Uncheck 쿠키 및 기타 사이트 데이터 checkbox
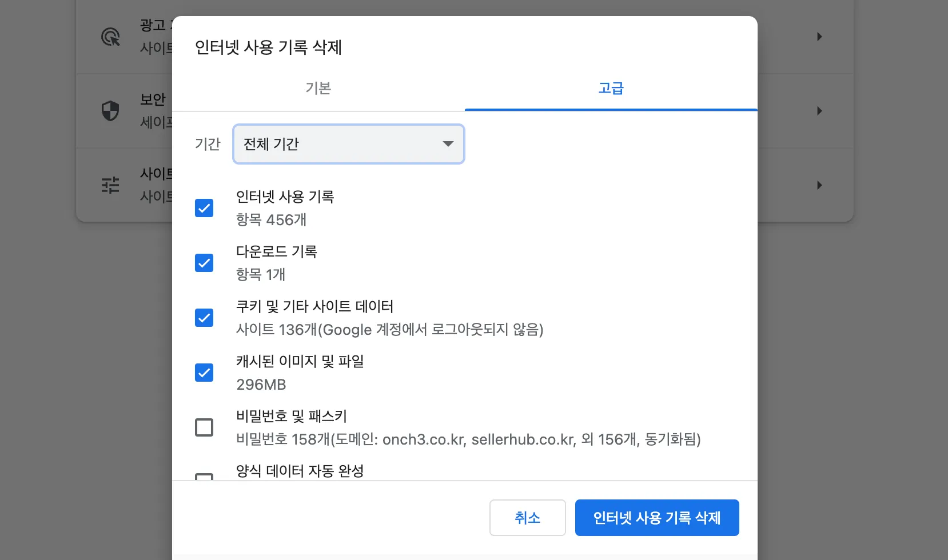This screenshot has width=948, height=560. [x=204, y=318]
